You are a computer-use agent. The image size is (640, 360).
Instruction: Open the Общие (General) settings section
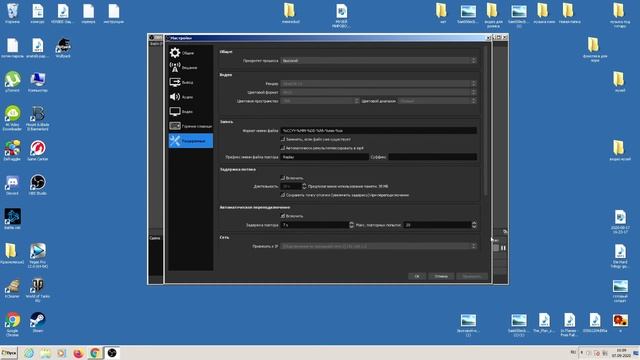(x=191, y=53)
